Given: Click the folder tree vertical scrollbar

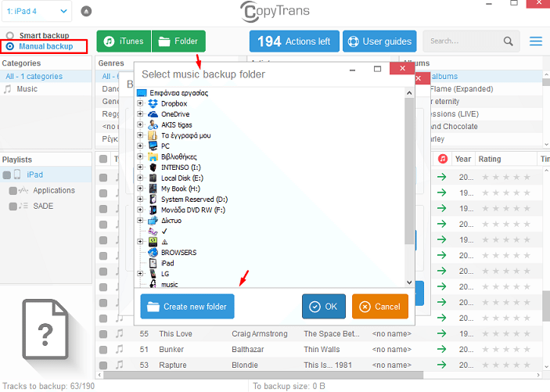Looking at the screenshot, I should pos(408,171).
